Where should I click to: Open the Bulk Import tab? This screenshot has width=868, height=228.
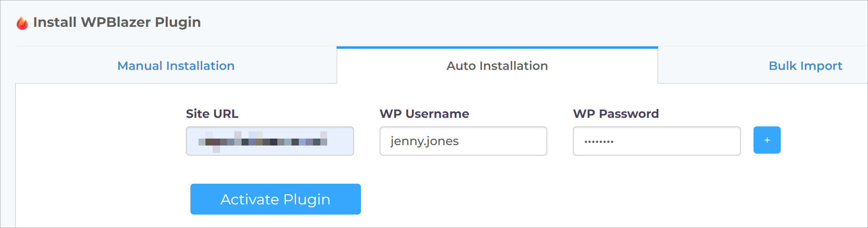click(805, 66)
